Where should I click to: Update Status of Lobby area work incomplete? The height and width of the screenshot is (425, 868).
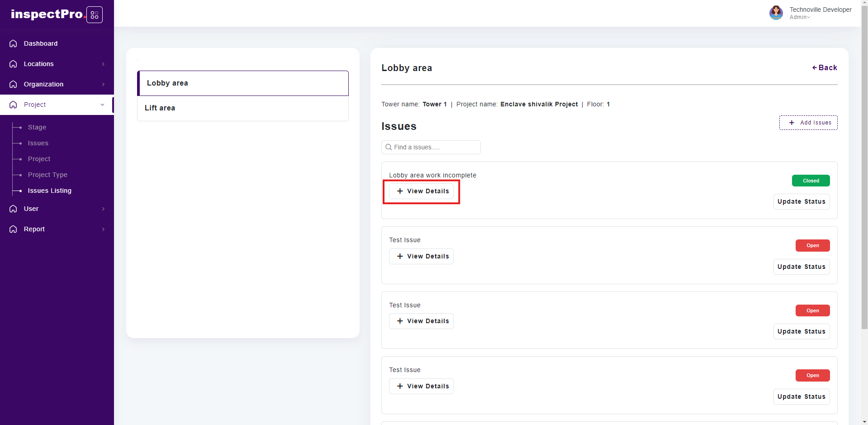pyautogui.click(x=801, y=201)
